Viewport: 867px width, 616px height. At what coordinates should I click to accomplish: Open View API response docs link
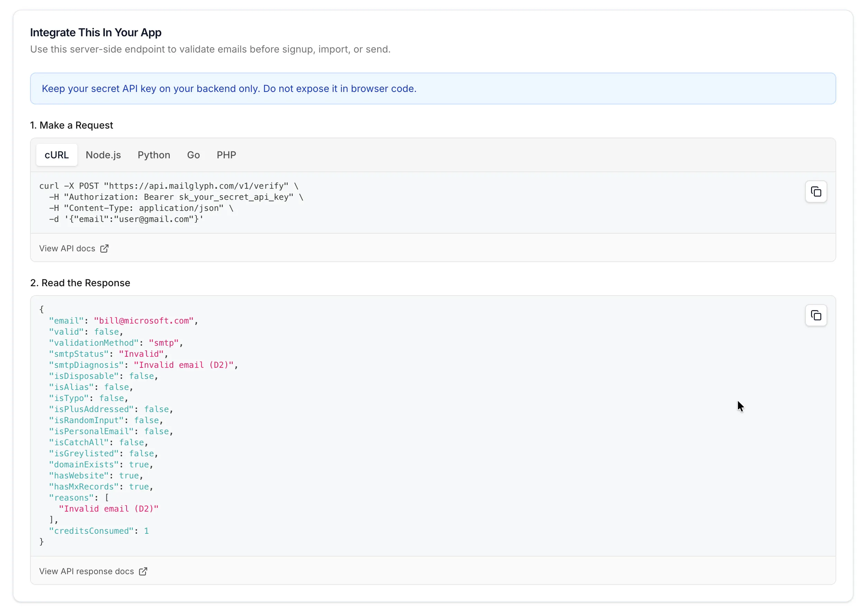(x=93, y=571)
